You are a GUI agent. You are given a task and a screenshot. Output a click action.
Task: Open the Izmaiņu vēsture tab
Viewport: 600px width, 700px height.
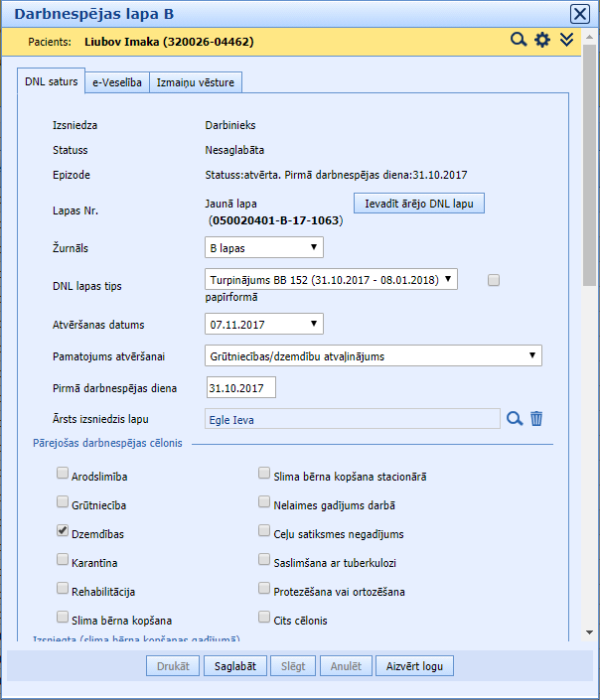pyautogui.click(x=196, y=82)
